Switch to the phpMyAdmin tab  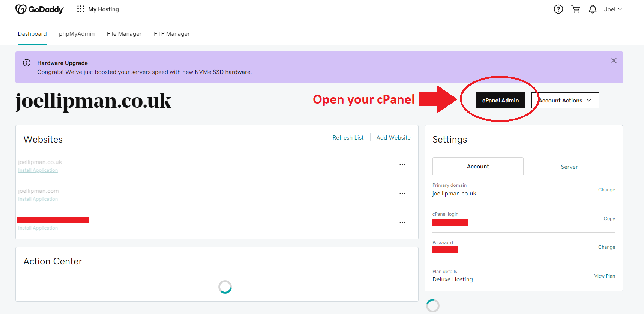[77, 34]
